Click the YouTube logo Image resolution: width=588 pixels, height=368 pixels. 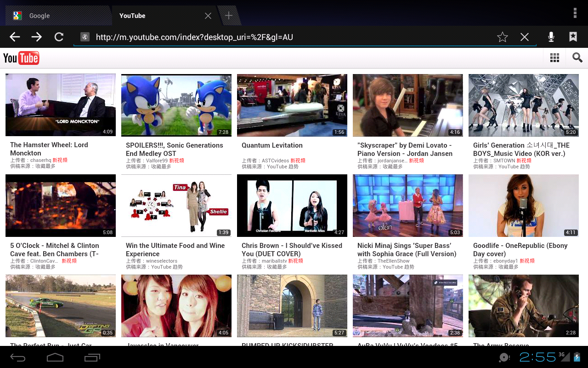point(21,58)
